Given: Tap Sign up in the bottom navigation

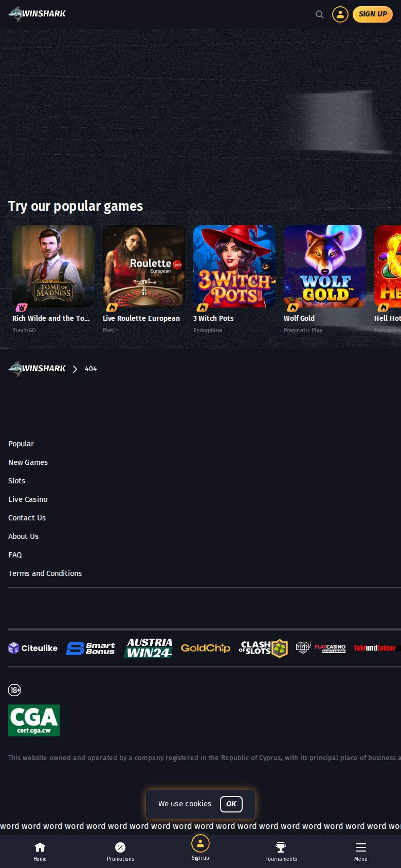Looking at the screenshot, I should (x=200, y=848).
